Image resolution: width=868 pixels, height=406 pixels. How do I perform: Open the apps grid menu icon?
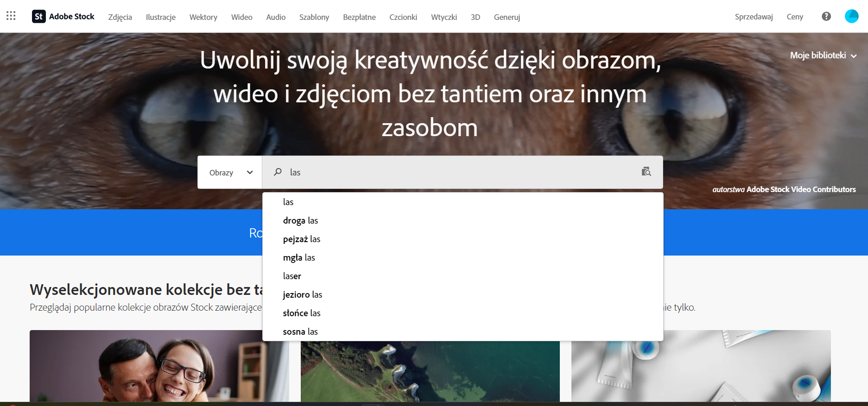[11, 16]
